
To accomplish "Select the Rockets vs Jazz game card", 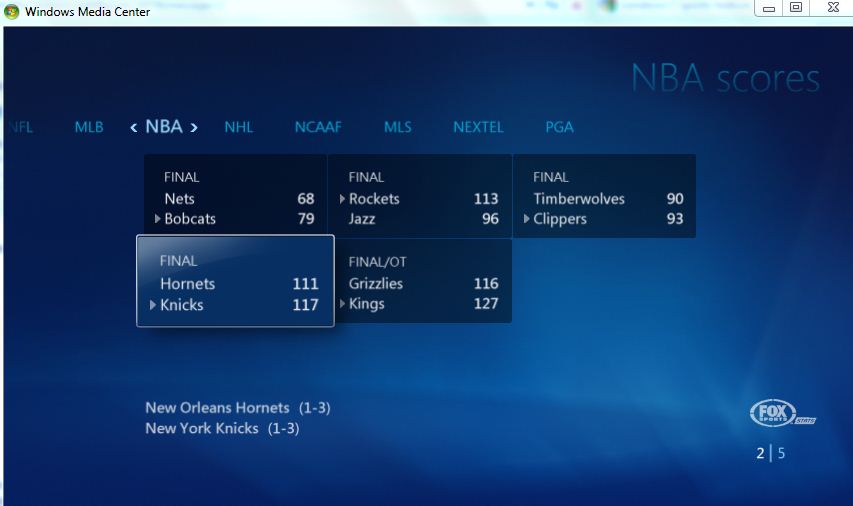I will (420, 196).
